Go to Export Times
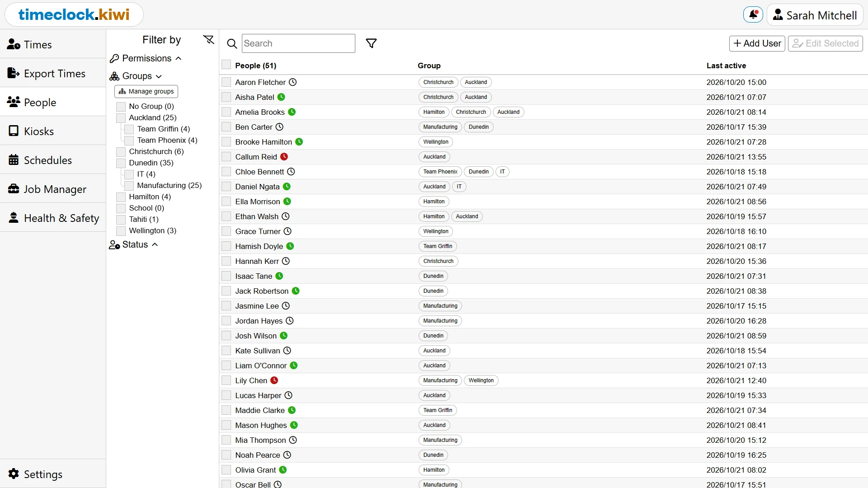Viewport: 868px width, 488px height. point(53,73)
